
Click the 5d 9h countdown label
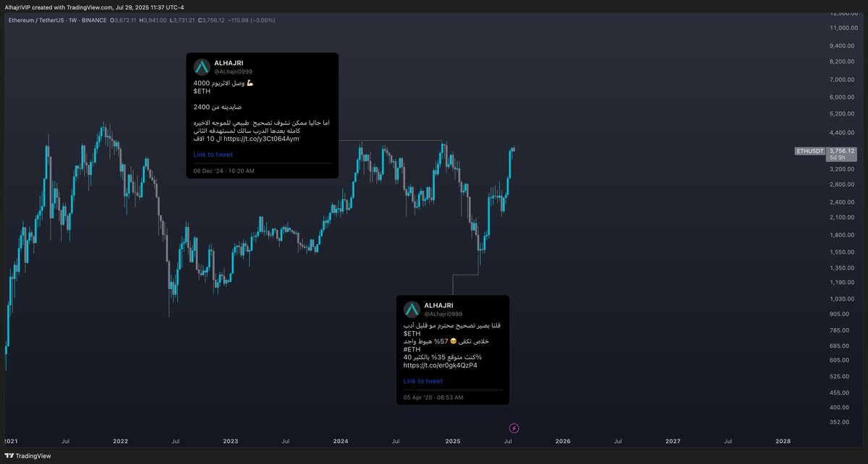click(x=837, y=157)
